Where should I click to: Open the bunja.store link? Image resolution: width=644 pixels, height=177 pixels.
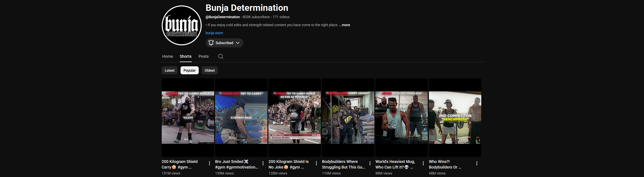(214, 33)
